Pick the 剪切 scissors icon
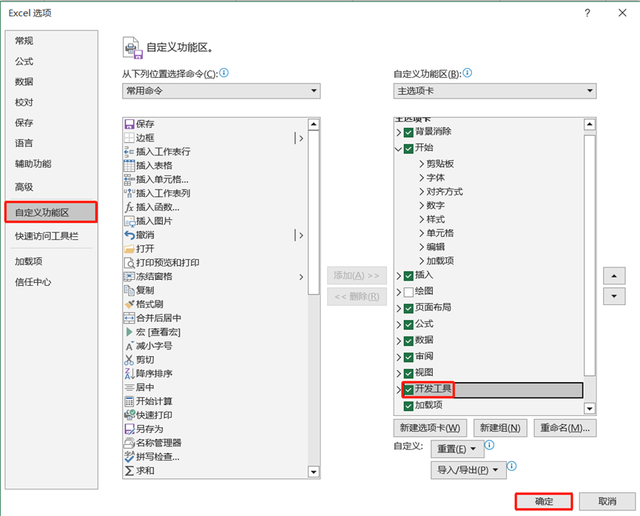Screen dimensions: 640x516 click(129, 360)
